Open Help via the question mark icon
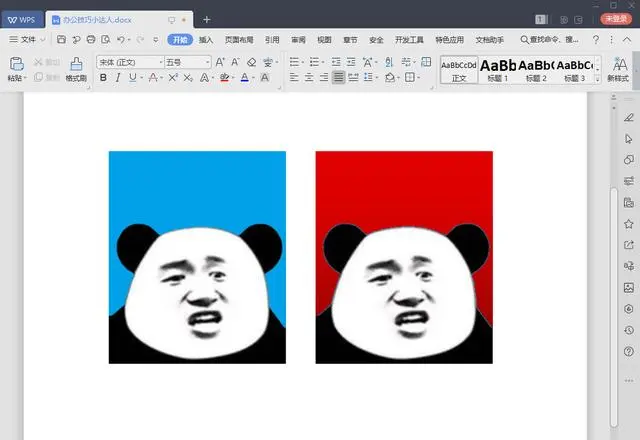The height and width of the screenshot is (440, 640). [x=596, y=40]
